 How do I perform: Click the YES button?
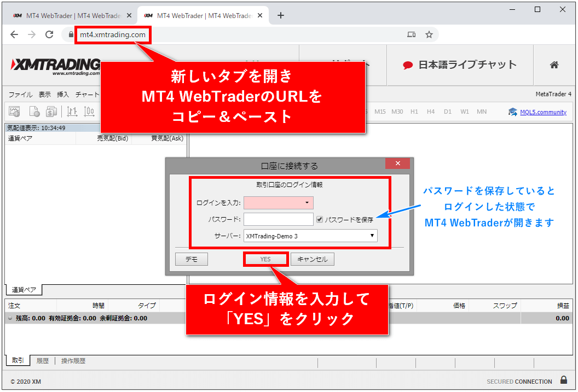coord(265,259)
